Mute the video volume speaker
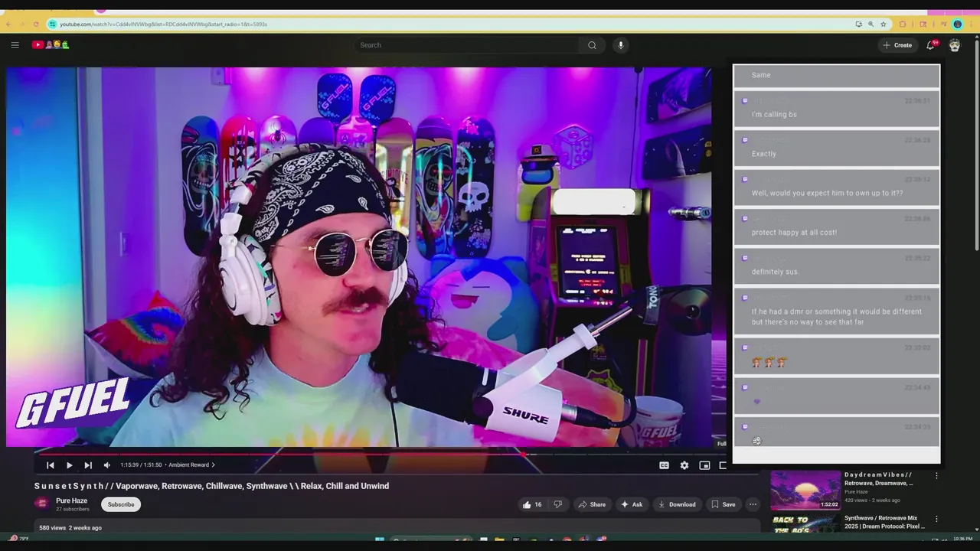 (x=107, y=465)
